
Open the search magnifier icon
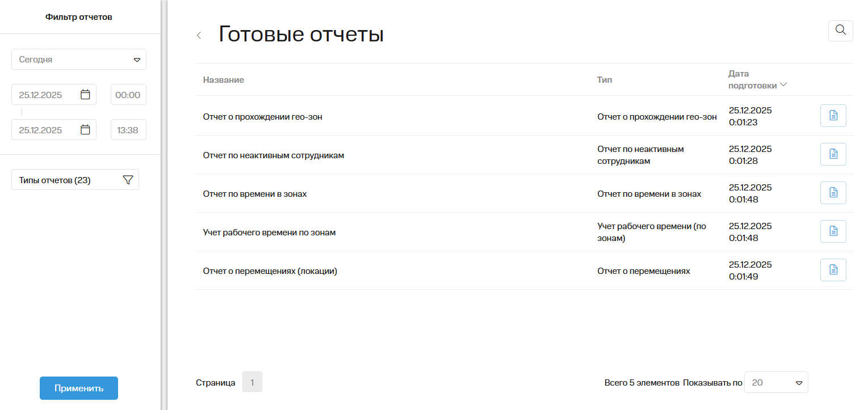[840, 31]
